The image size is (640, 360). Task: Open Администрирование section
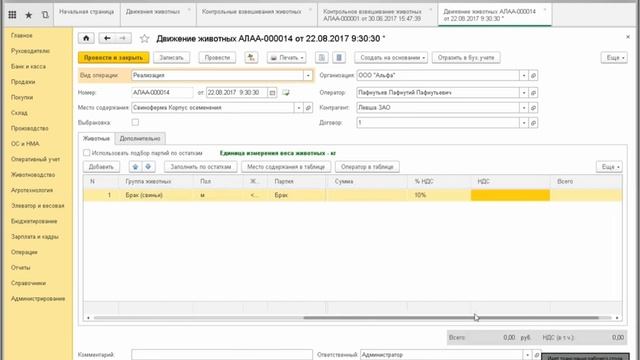pyautogui.click(x=38, y=299)
